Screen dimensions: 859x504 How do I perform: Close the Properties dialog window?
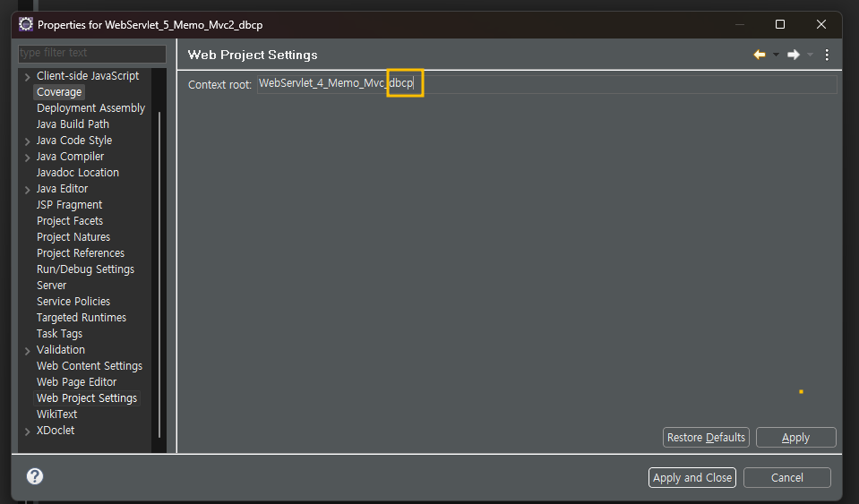pyautogui.click(x=821, y=25)
